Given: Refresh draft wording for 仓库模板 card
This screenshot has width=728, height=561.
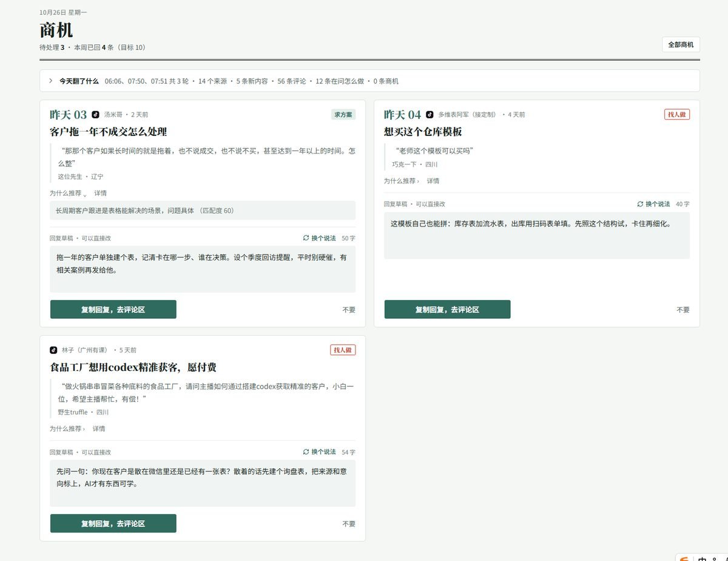Looking at the screenshot, I should pyautogui.click(x=653, y=204).
